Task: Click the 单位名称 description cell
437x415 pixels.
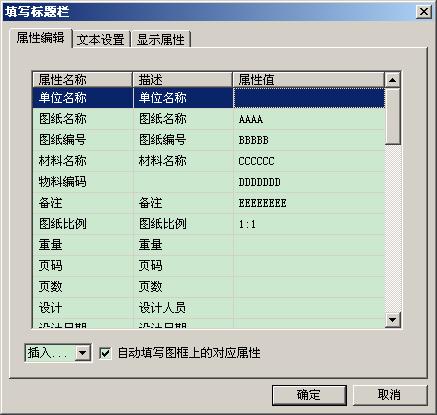Action: point(183,98)
